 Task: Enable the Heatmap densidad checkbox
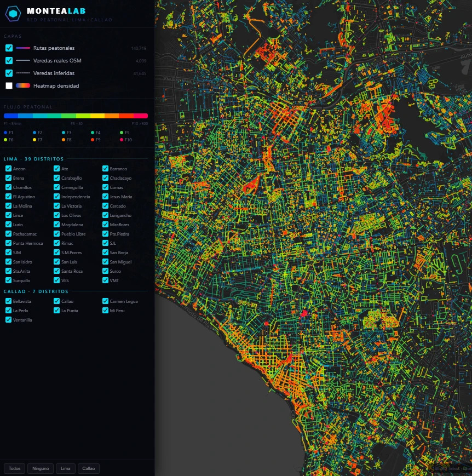click(x=9, y=85)
